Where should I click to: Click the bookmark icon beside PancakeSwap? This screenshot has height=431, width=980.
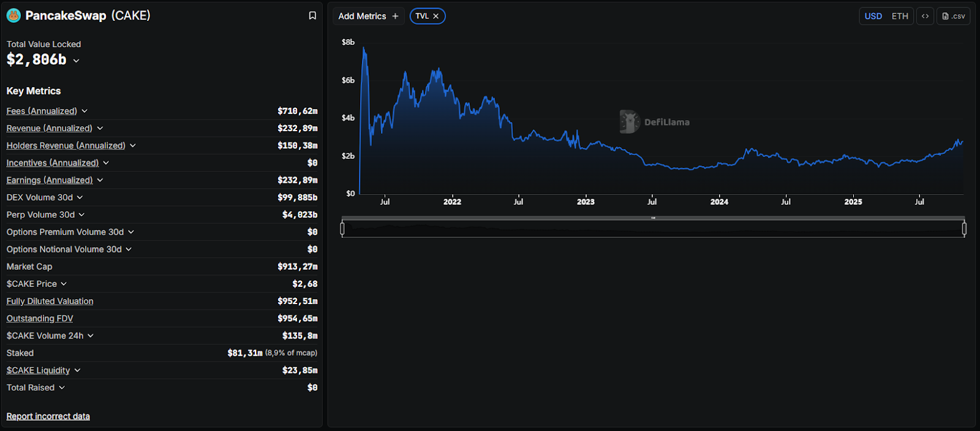312,15
